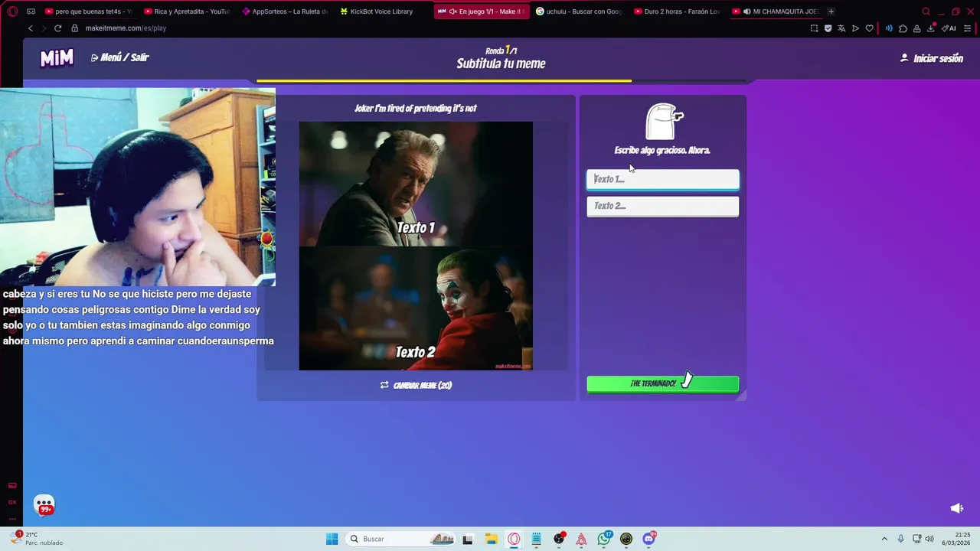This screenshot has width=980, height=551.
Task: Go back in browser history
Action: coord(31,28)
